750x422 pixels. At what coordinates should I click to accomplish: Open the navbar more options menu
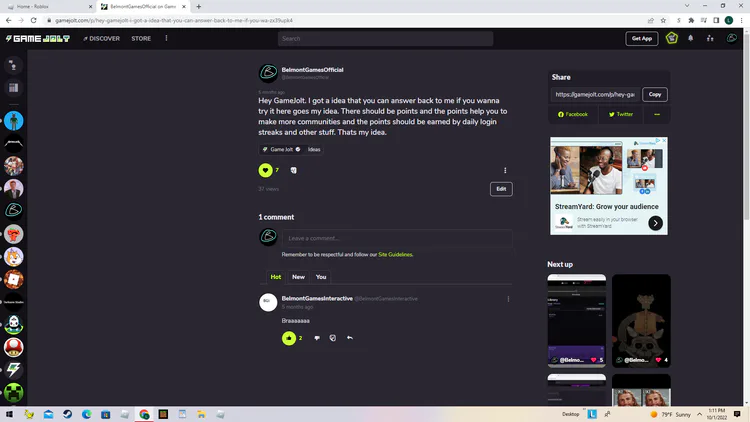pyautogui.click(x=166, y=38)
